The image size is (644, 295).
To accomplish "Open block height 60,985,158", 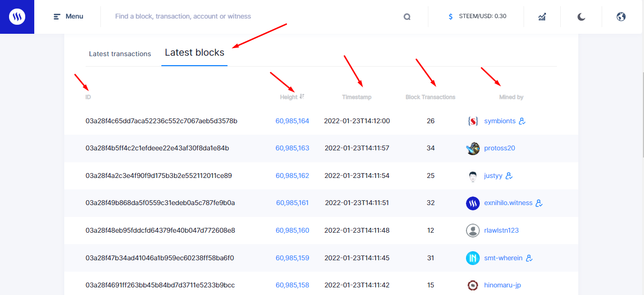I will tap(292, 285).
